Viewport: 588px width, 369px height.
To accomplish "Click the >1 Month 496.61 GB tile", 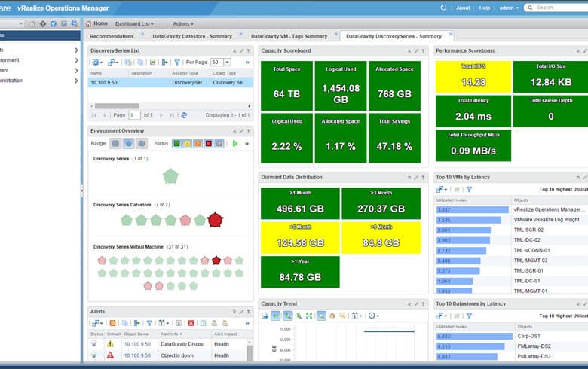I will point(300,203).
